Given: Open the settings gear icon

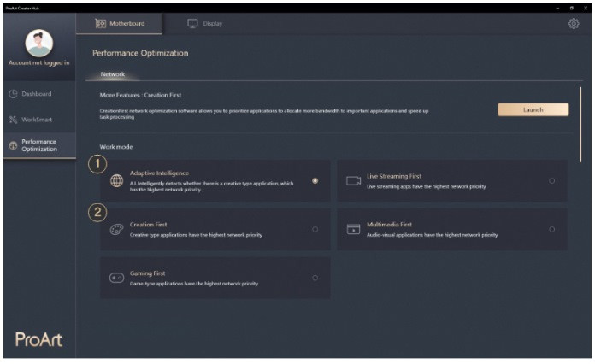Looking at the screenshot, I should (574, 24).
